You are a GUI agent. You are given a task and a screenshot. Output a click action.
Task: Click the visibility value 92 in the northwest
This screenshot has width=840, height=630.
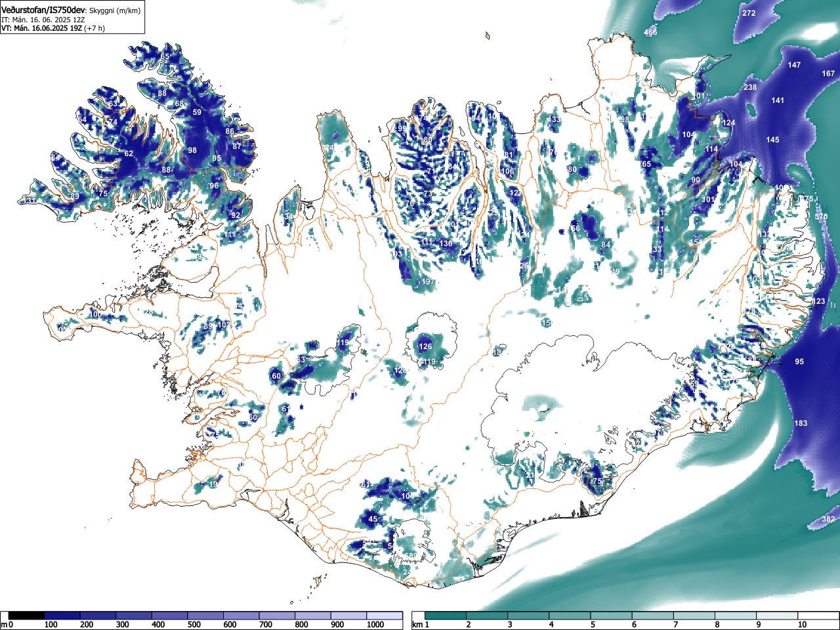click(236, 215)
